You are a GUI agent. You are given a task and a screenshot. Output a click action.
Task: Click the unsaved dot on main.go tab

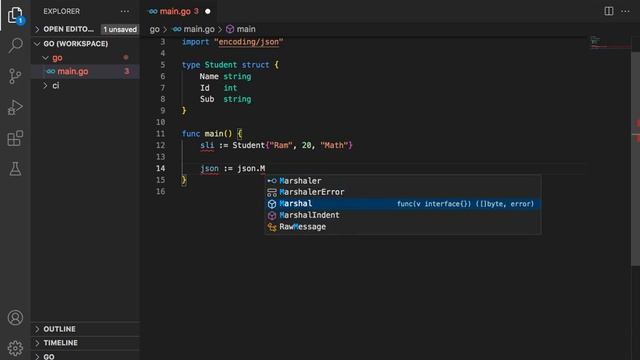pos(208,11)
